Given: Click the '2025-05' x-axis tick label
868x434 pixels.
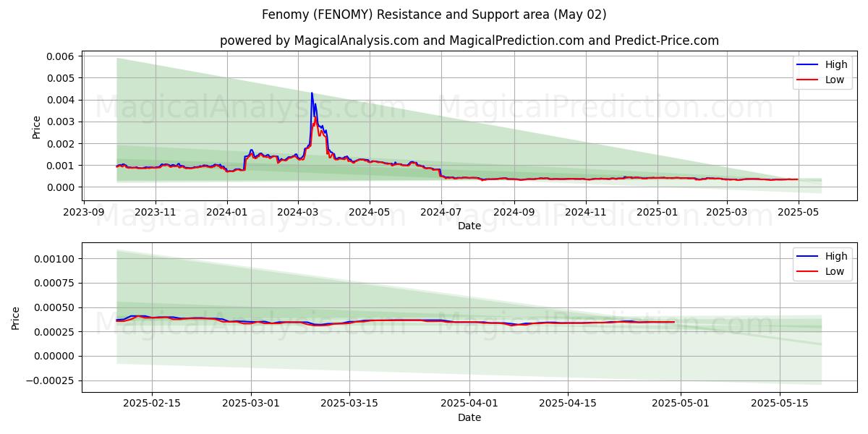Looking at the screenshot, I should pyautogui.click(x=799, y=211).
